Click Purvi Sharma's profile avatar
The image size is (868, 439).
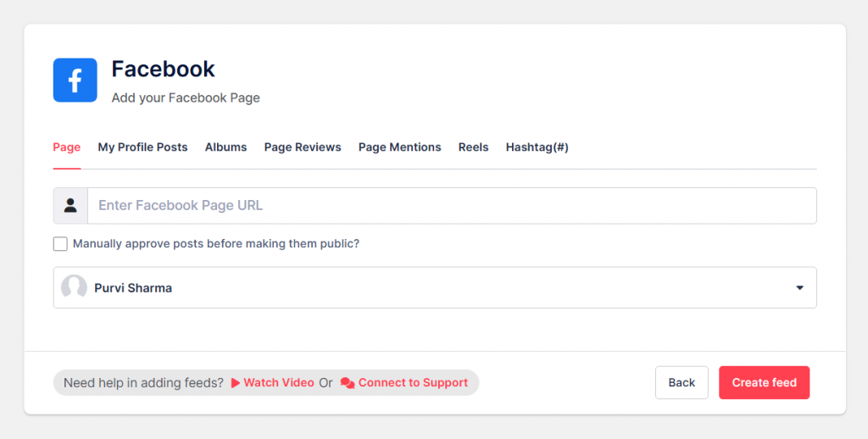[x=75, y=288]
